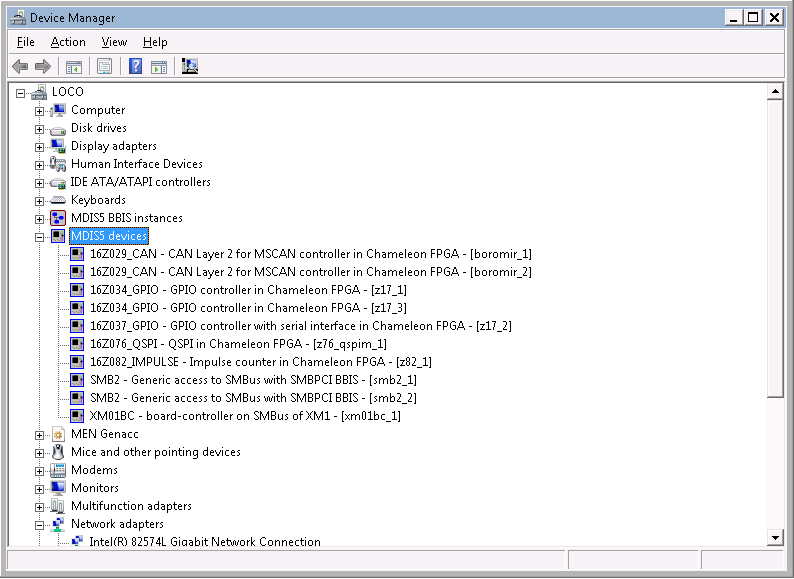Open the View menu
Screen dimensions: 794x579
point(114,42)
